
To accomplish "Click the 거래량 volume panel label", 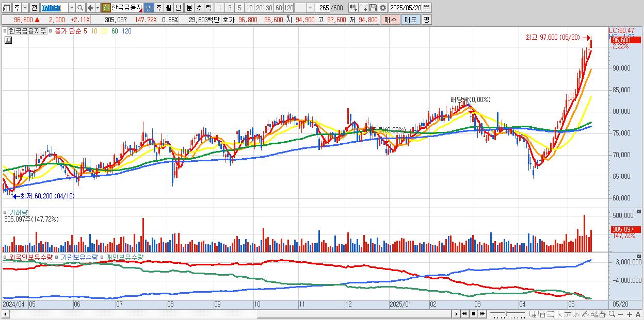I will point(19,212).
